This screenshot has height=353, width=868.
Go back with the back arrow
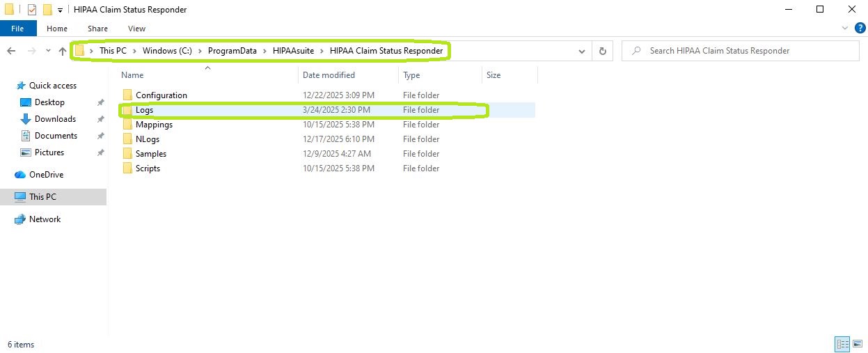[11, 51]
